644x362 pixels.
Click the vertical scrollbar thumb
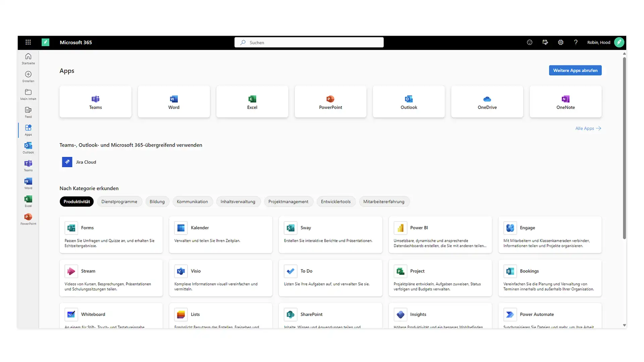pos(624,148)
